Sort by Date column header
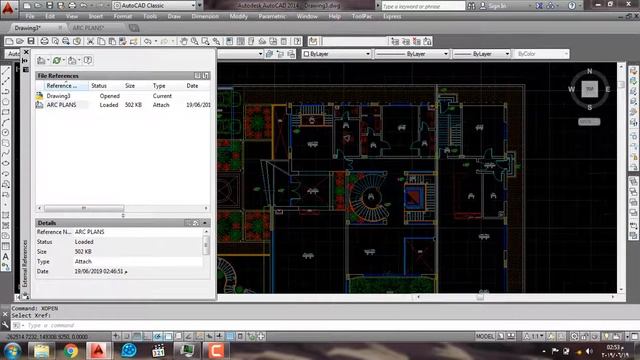Viewport: 640px width, 360px height. coord(192,86)
